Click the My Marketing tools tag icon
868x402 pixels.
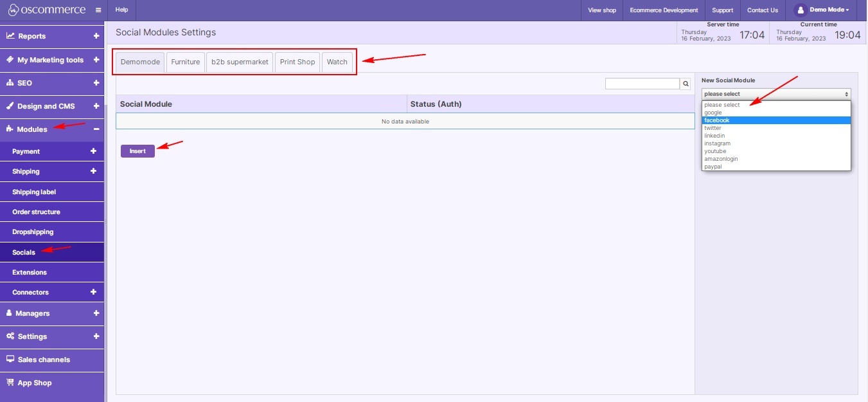pos(10,59)
